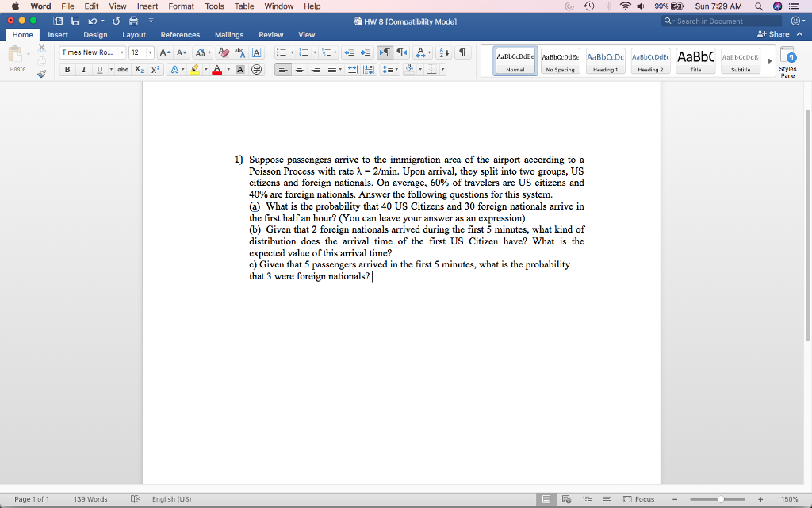The width and height of the screenshot is (812, 508).
Task: Open the Format Painter
Action: (x=40, y=75)
